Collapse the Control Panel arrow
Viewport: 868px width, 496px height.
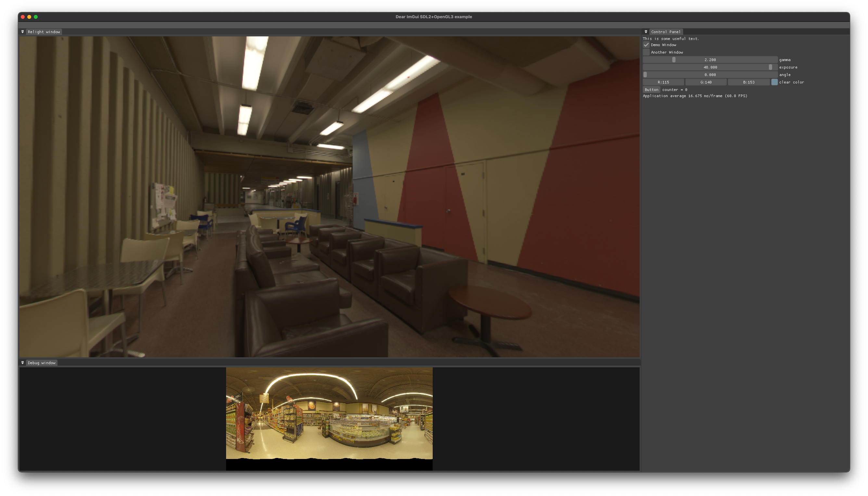tap(646, 32)
